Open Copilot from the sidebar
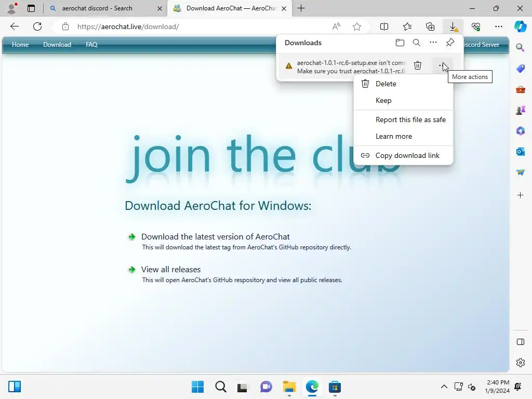The image size is (532, 399). point(520,26)
